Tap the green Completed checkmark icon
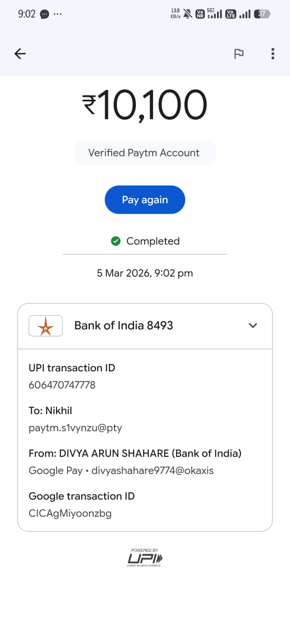Viewport: 290px width, 644px height. 116,241
